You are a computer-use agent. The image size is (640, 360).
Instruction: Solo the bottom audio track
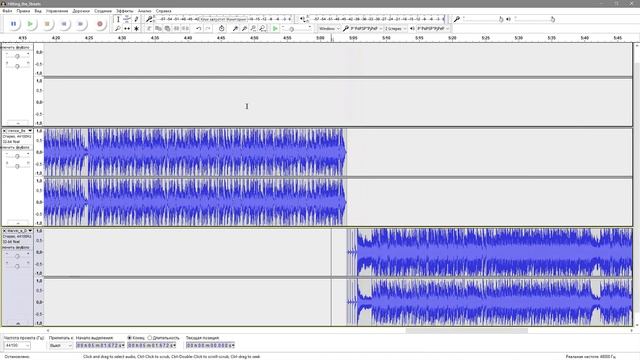click(24, 247)
